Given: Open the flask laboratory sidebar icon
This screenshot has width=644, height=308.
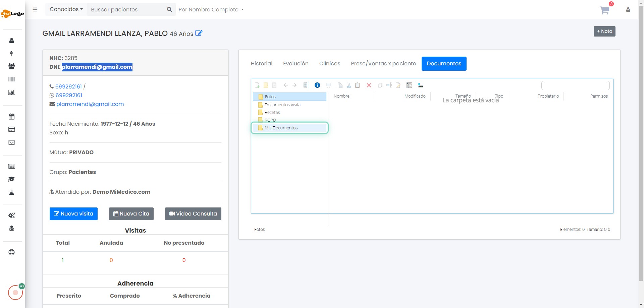Looking at the screenshot, I should 11,192.
